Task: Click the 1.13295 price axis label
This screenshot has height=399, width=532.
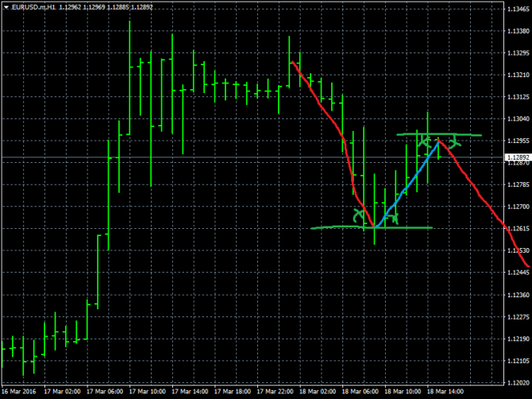Action: point(518,53)
